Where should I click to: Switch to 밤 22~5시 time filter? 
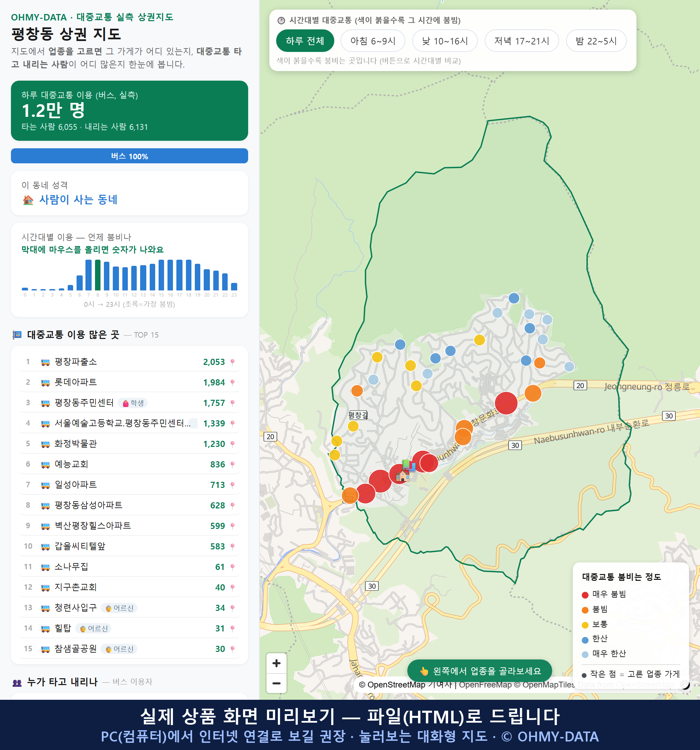pos(596,41)
